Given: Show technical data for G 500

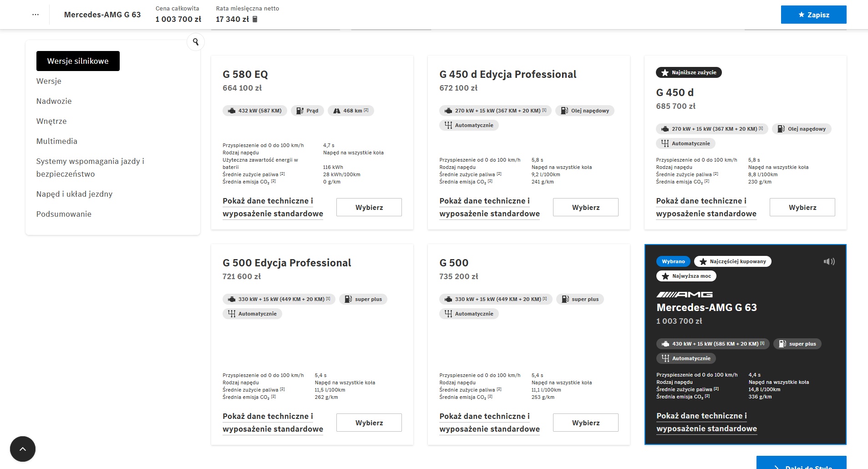Looking at the screenshot, I should coord(489,423).
